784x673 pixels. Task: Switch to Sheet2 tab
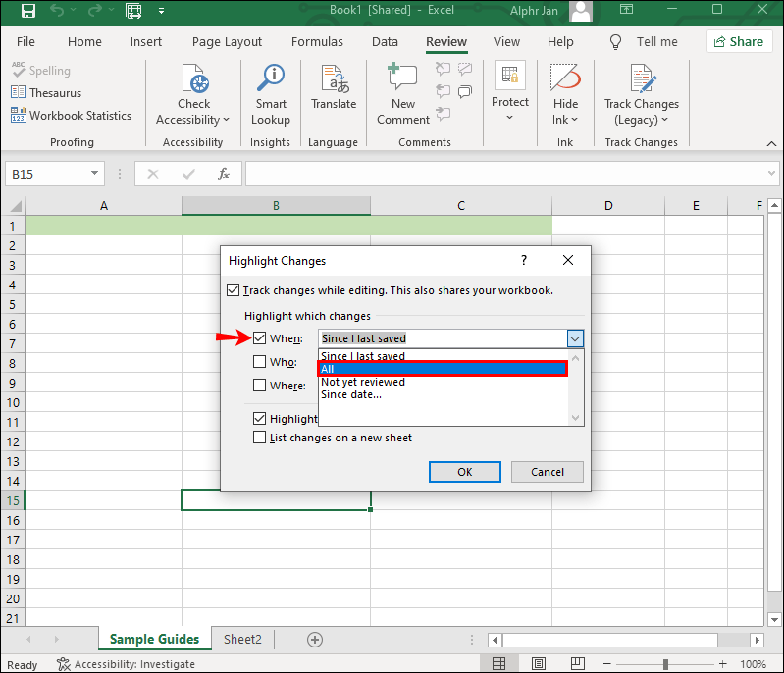tap(242, 640)
